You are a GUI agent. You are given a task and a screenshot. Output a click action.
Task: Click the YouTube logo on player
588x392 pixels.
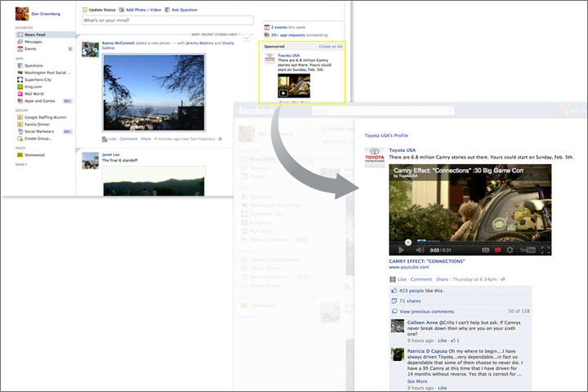tap(528, 250)
